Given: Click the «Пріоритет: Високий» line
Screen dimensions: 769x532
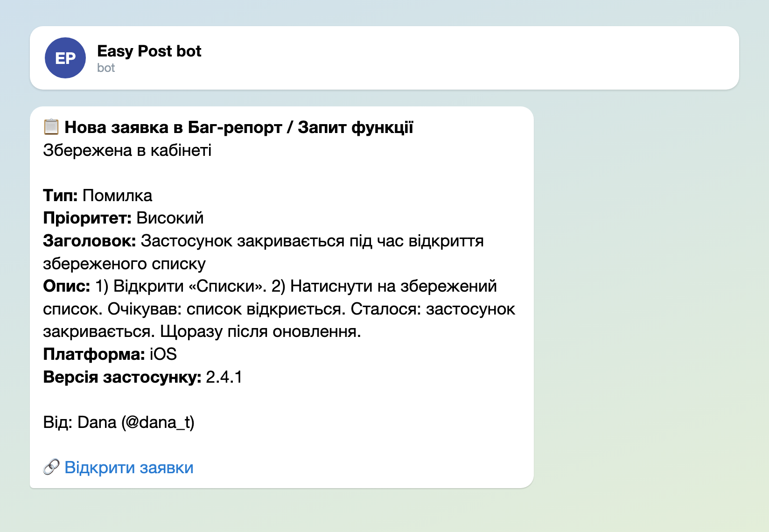Looking at the screenshot, I should tap(124, 218).
